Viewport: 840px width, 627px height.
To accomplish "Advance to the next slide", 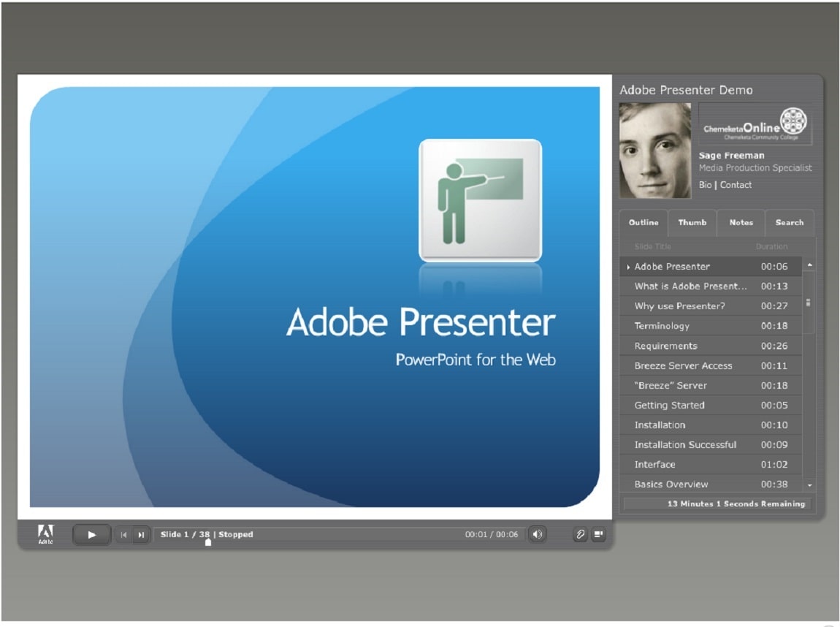I will (140, 534).
